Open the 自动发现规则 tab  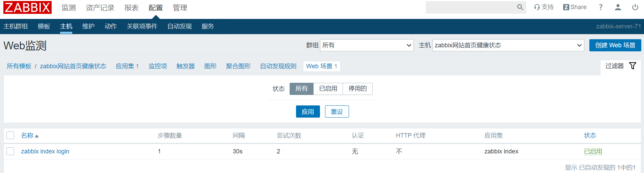point(278,66)
